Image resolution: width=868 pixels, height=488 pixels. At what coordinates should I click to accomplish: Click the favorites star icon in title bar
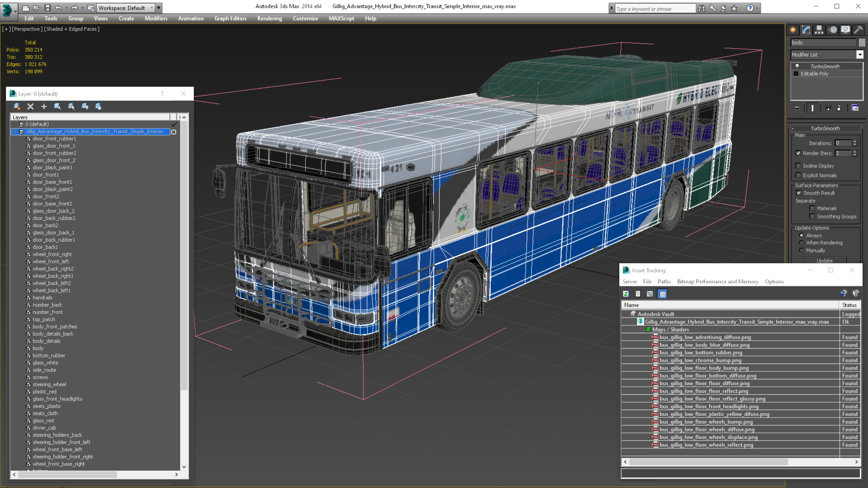point(734,8)
